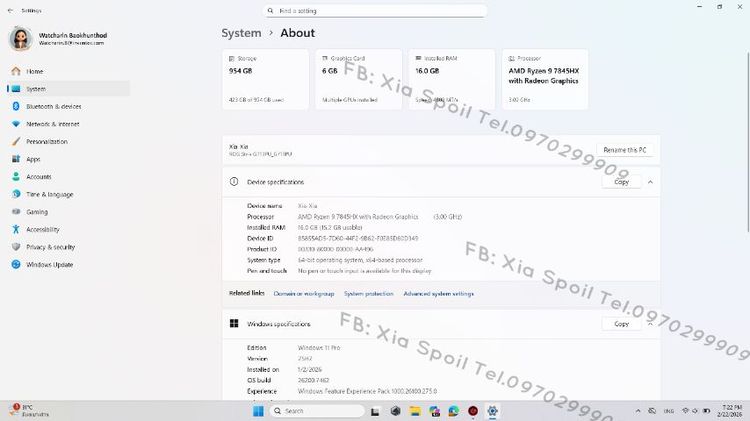Click the network icon in the tray

(685, 411)
